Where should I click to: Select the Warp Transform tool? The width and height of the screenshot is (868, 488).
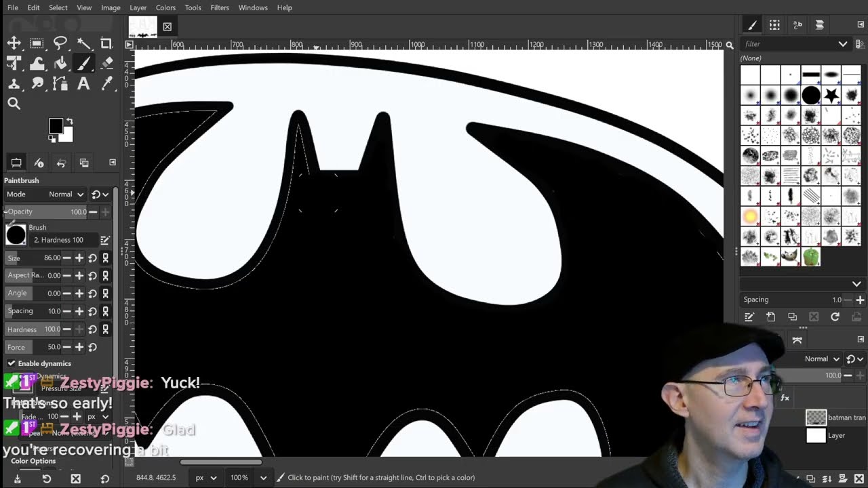37,64
